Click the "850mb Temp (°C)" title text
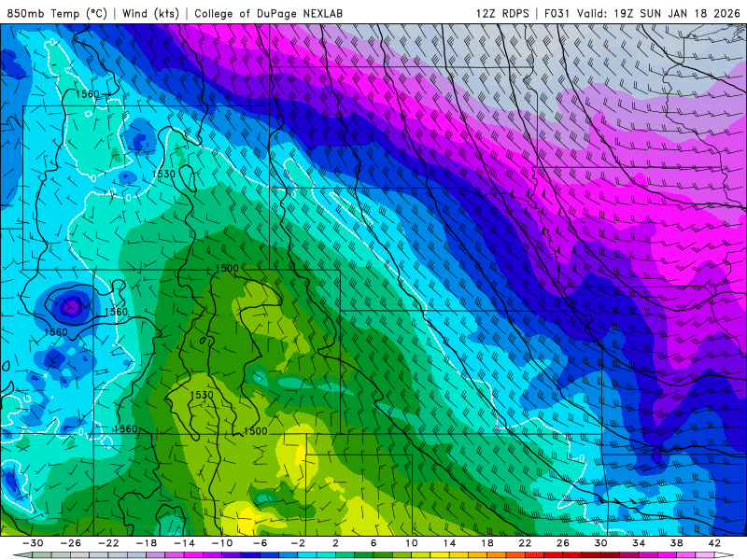 [x=57, y=13]
